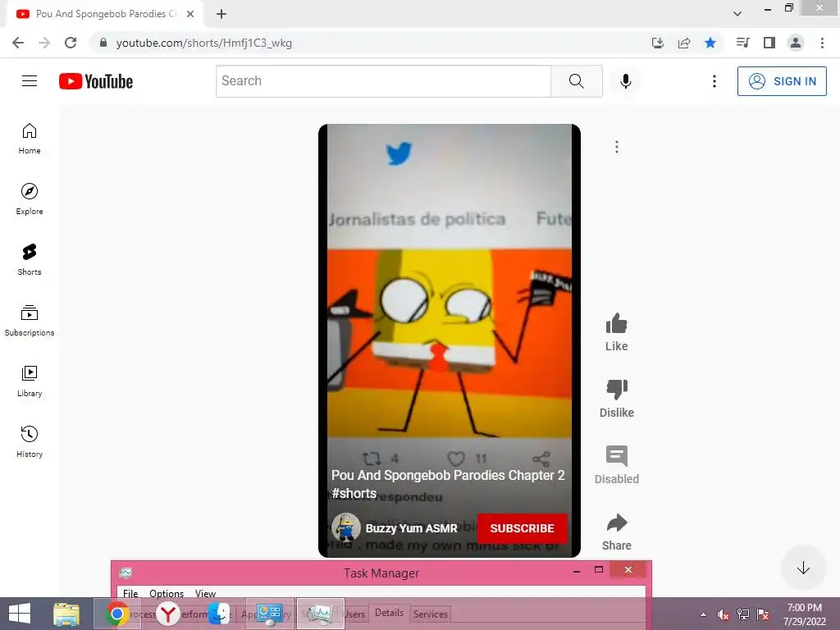Open the YouTube guide hamburger menu

point(30,81)
